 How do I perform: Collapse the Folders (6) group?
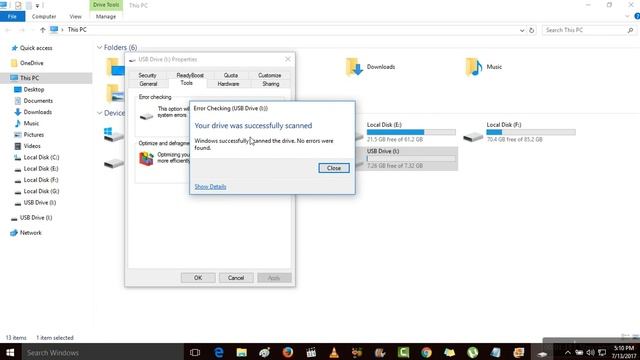(x=99, y=48)
